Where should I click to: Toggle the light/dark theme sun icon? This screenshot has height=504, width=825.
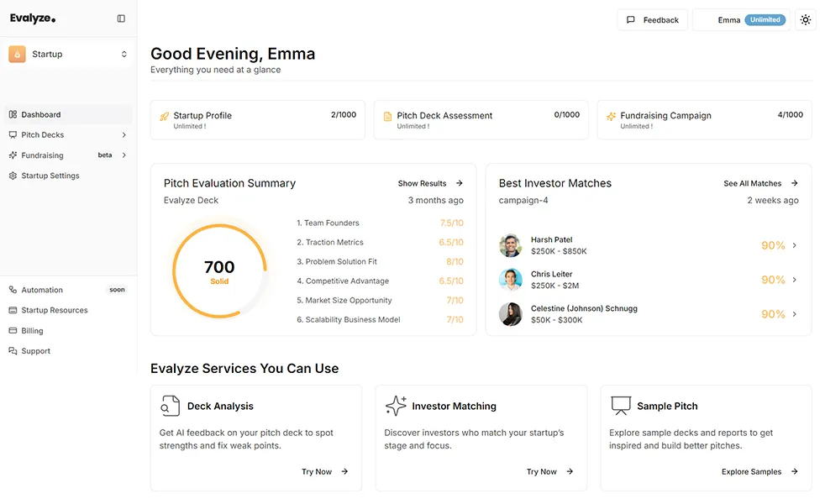(x=805, y=18)
